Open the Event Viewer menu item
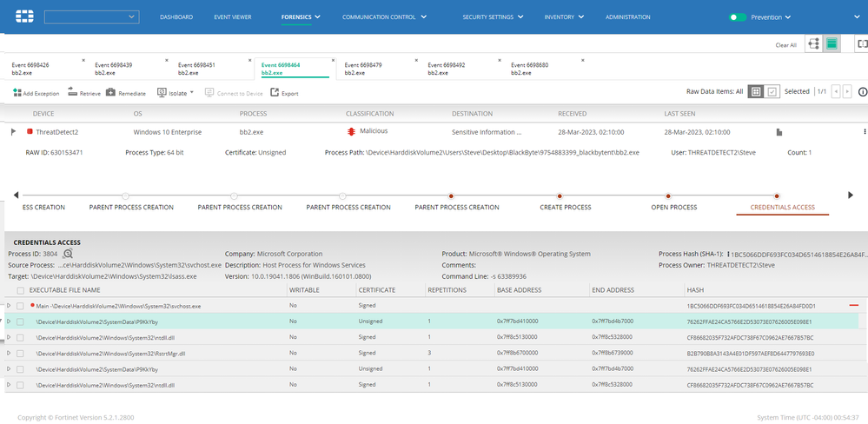Screen dimensions: 868x424 (231, 17)
